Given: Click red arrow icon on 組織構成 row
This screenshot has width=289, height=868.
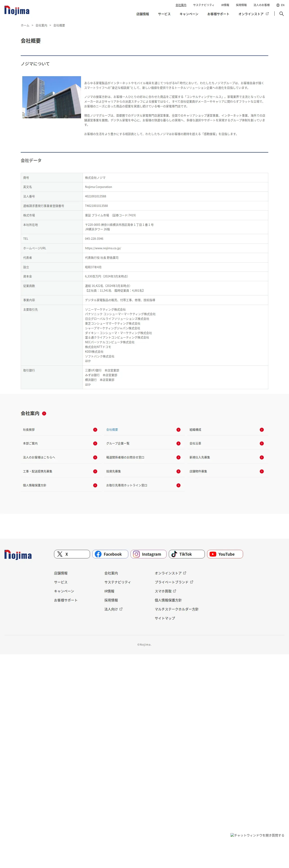Looking at the screenshot, I should tap(262, 430).
